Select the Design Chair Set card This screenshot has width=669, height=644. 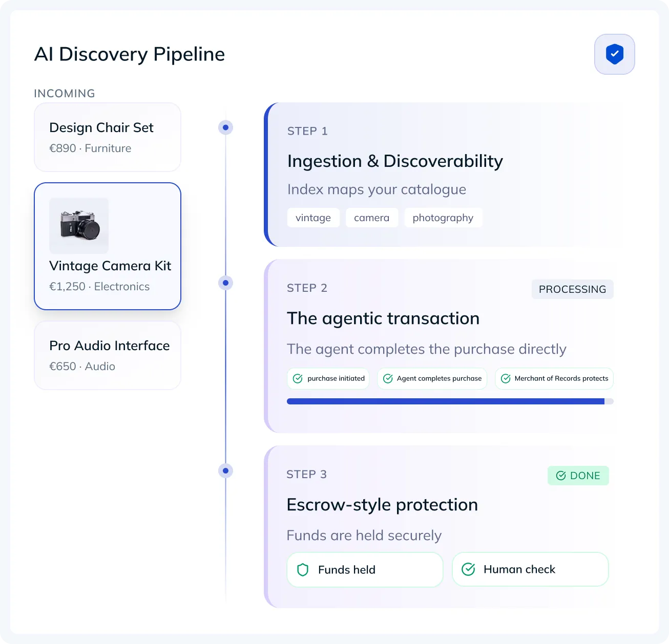[108, 137]
